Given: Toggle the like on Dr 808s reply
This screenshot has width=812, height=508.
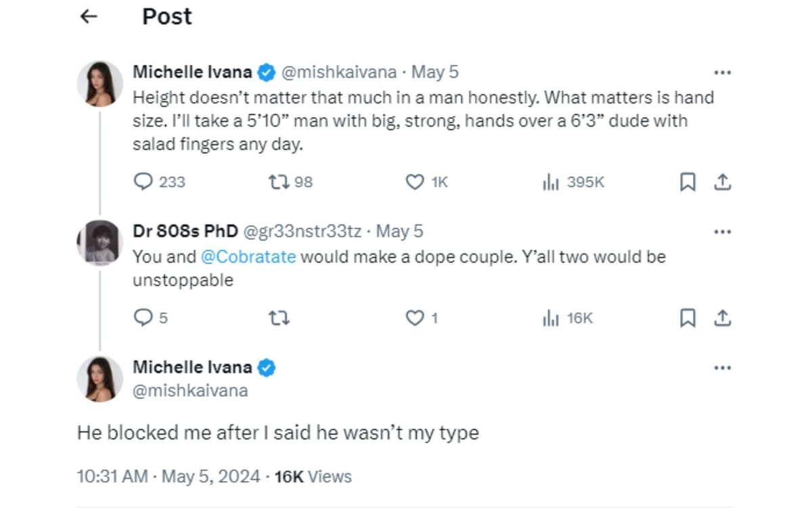Looking at the screenshot, I should point(414,317).
